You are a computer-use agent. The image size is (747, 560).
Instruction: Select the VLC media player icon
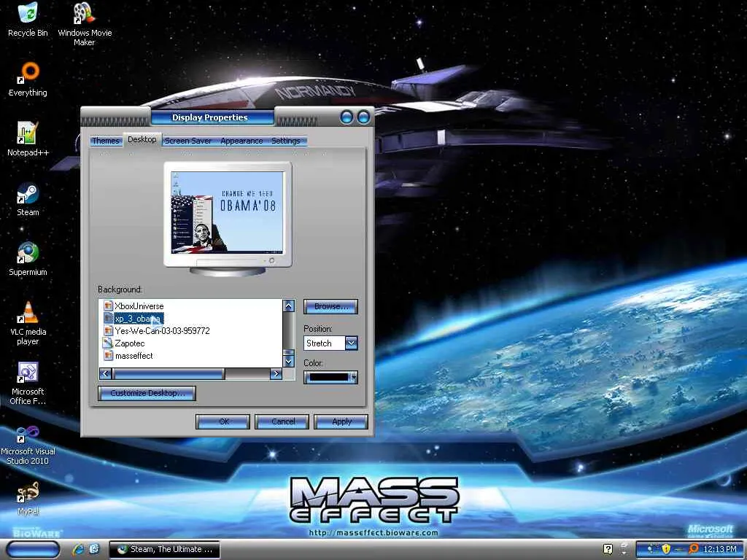[x=28, y=323]
